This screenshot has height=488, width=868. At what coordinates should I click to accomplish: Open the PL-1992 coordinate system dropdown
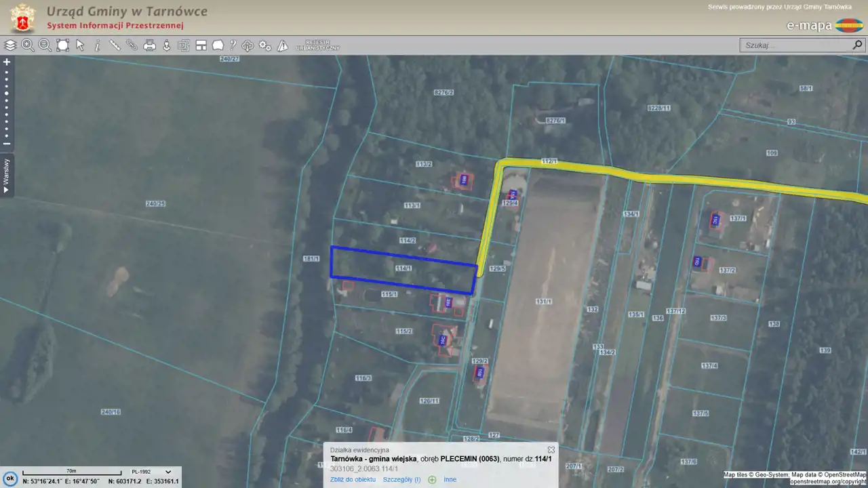click(152, 472)
